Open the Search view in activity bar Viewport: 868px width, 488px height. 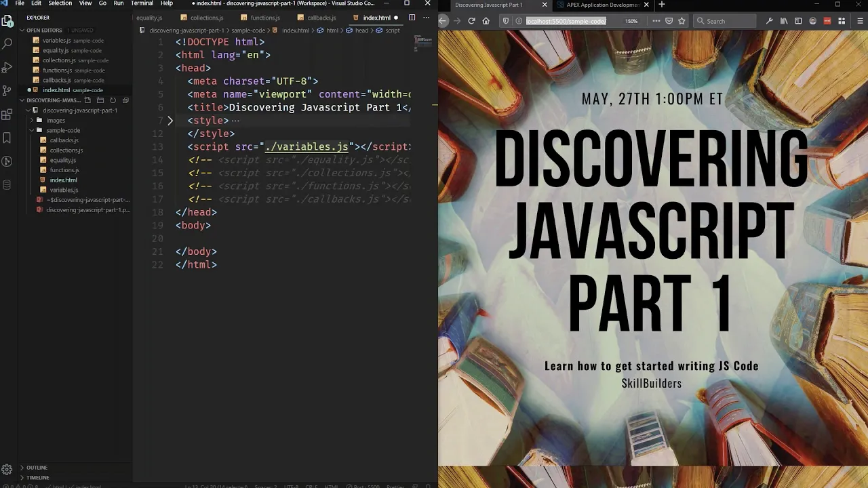coord(7,43)
